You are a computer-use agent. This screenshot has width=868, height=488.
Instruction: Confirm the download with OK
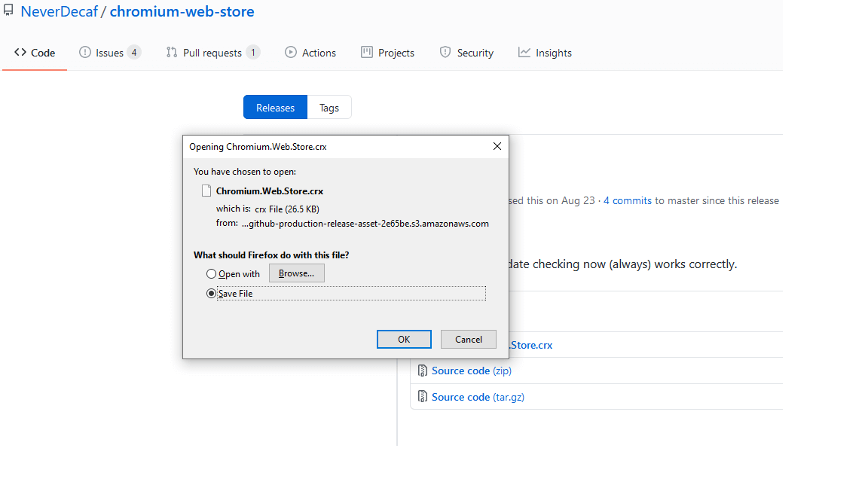(404, 340)
